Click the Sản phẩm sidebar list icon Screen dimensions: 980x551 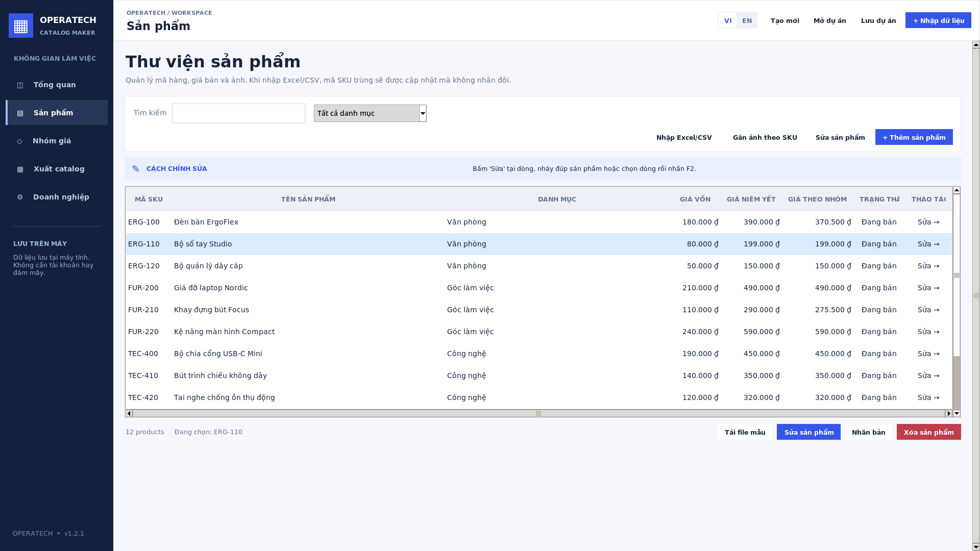[20, 113]
